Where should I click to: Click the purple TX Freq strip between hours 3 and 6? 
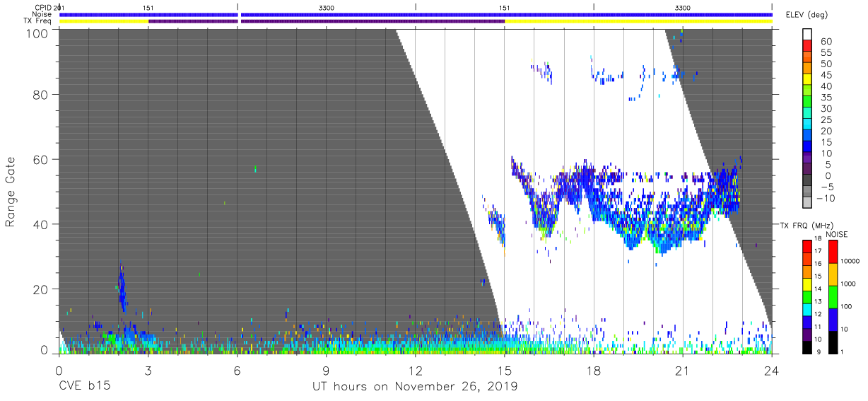(193, 21)
